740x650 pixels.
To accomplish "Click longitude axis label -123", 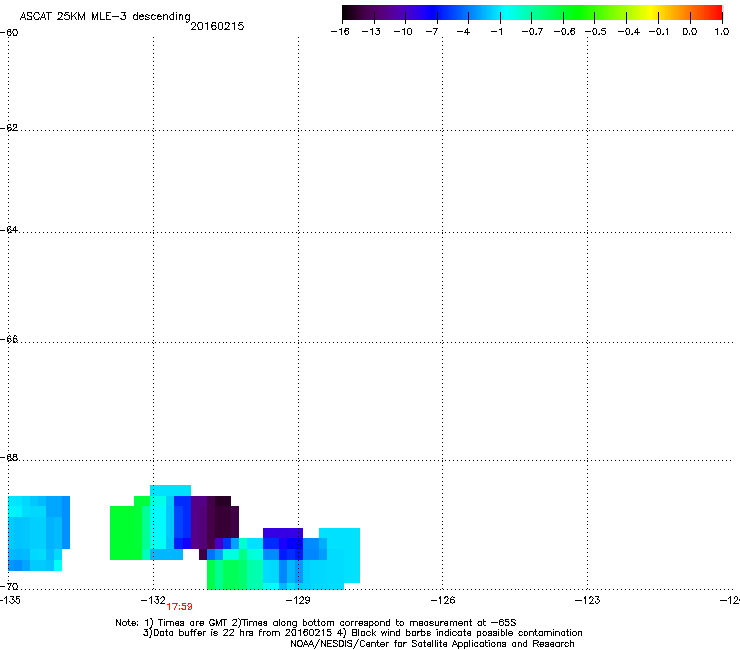I will click(587, 600).
